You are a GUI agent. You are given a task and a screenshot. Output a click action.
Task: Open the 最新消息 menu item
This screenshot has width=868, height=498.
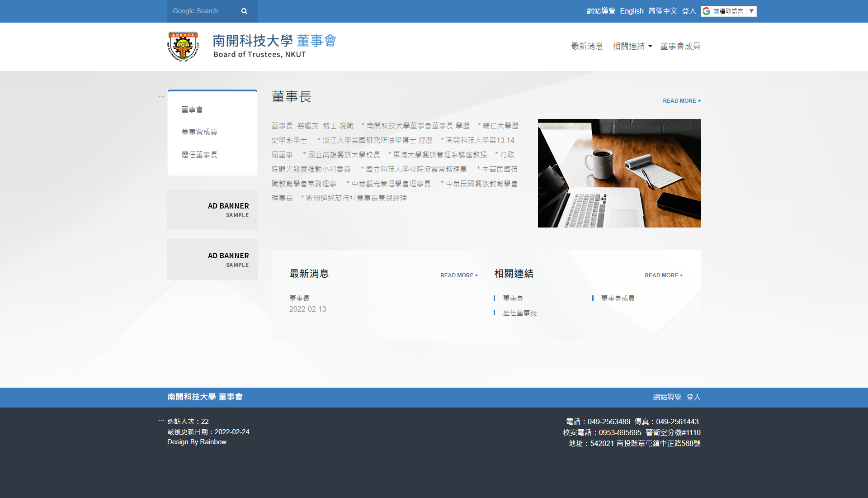click(587, 46)
